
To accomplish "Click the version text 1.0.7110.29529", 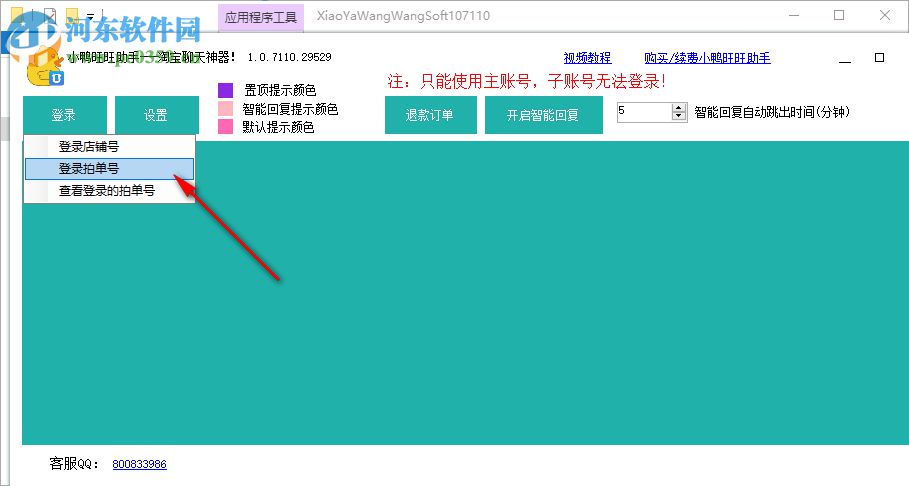I will [x=289, y=57].
